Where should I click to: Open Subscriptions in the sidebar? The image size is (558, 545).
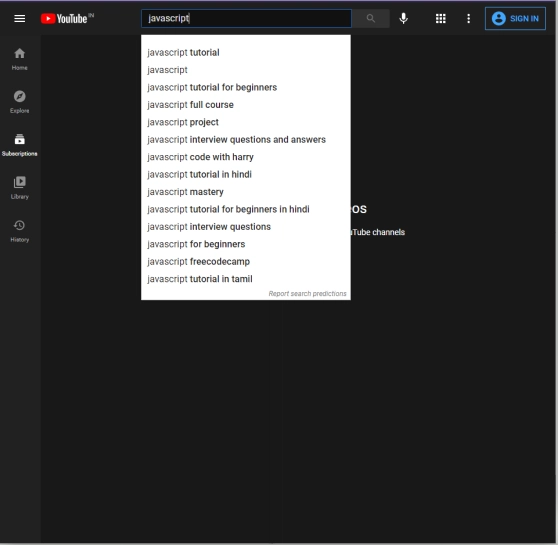[20, 145]
